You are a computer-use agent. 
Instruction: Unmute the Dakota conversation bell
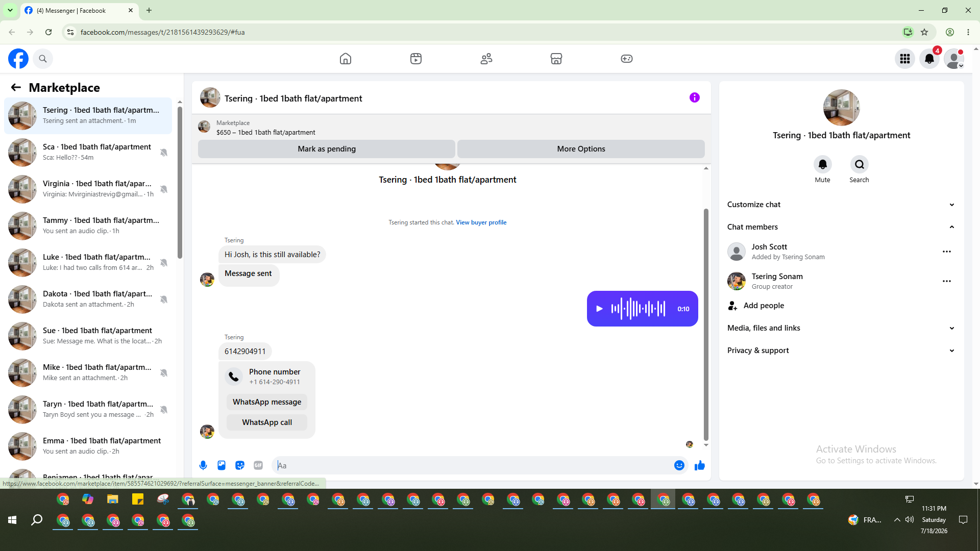164,299
